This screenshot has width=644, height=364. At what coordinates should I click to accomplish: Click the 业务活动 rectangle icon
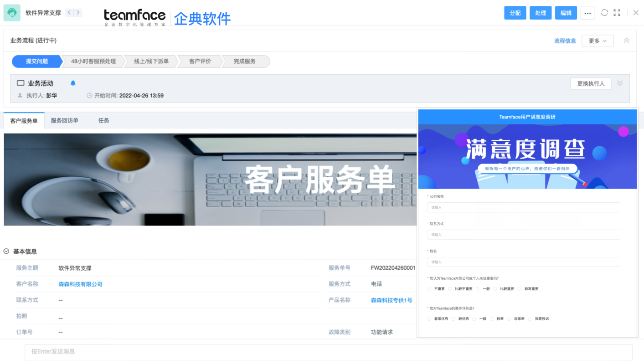point(21,83)
